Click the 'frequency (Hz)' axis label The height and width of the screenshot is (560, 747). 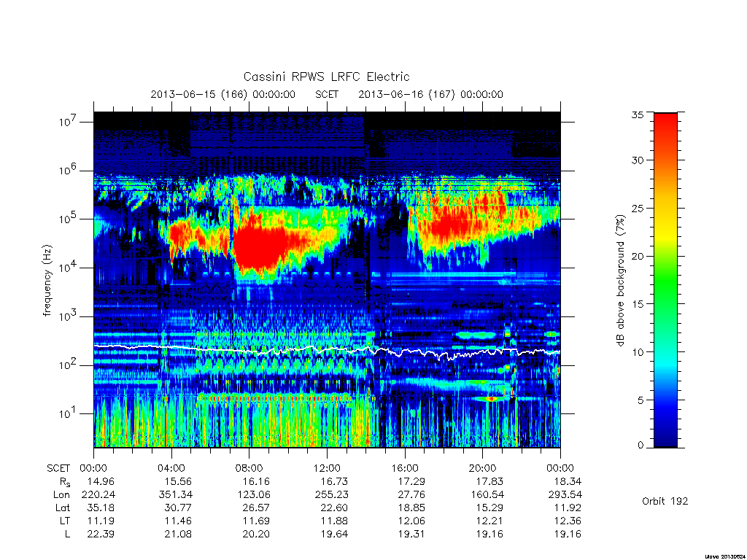(47, 281)
